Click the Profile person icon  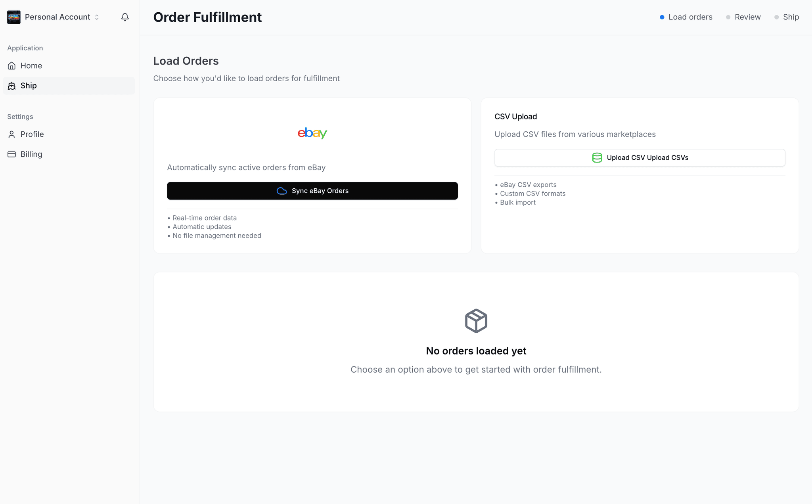pos(12,134)
